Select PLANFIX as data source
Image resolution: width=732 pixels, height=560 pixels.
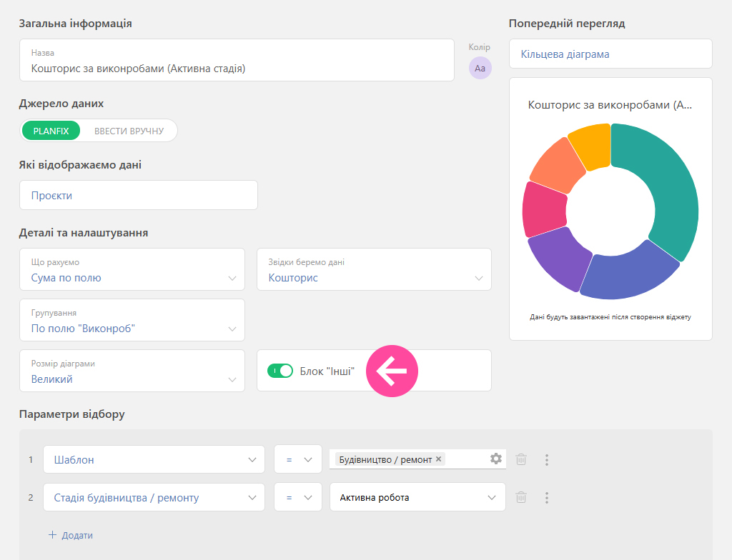51,131
